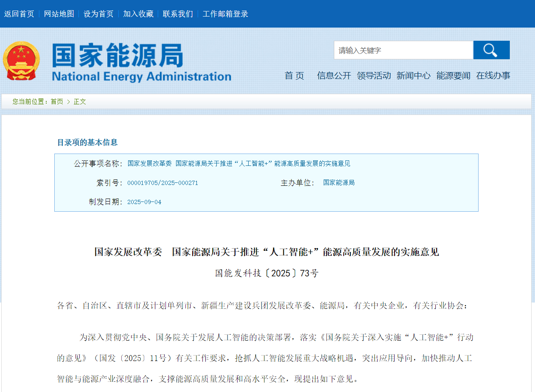Open the 能源要闻 section

(x=453, y=76)
